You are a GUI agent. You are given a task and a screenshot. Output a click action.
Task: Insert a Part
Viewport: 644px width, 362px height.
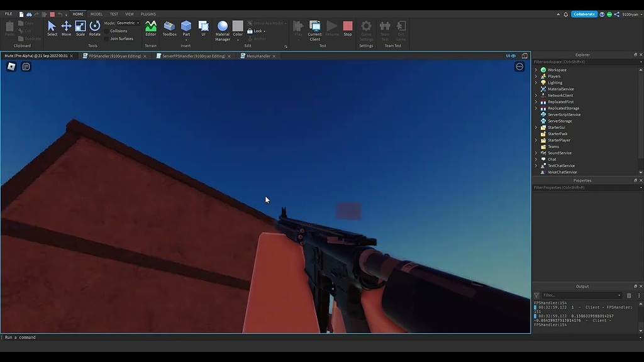[186, 25]
